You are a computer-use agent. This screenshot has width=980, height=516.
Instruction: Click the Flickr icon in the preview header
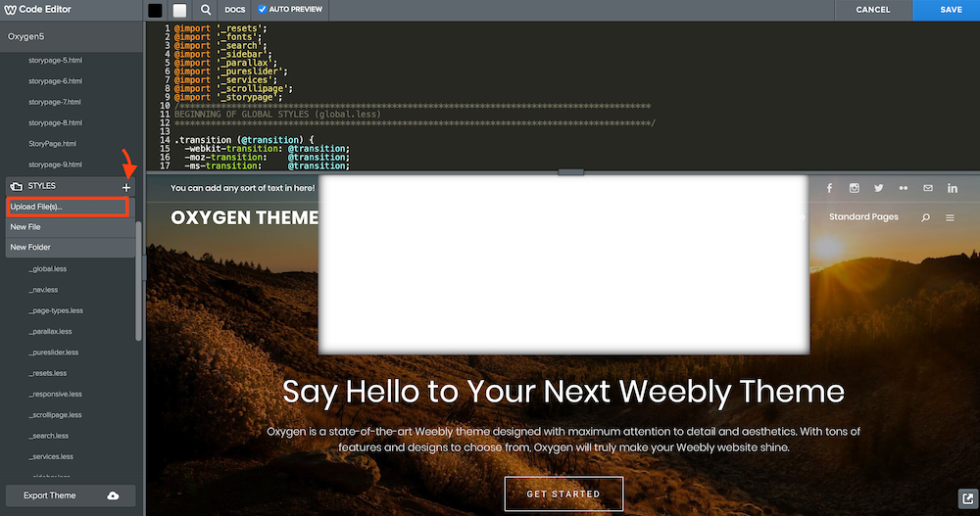[904, 188]
